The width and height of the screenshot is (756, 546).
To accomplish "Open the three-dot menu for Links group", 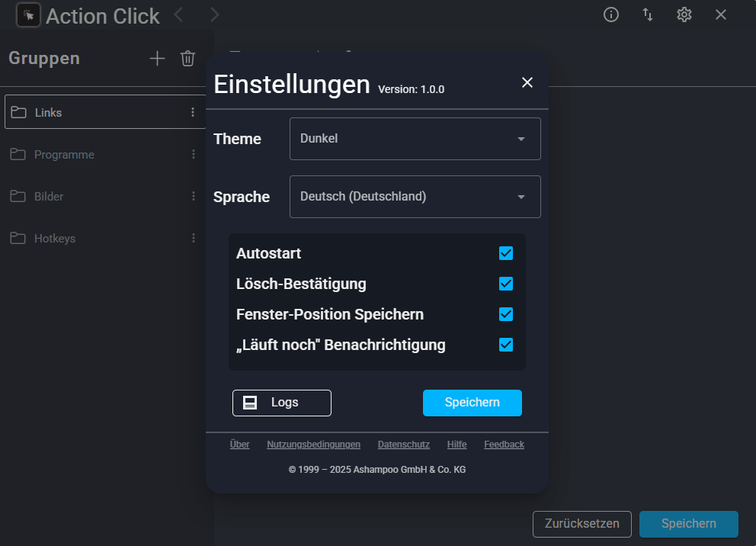I will 193,112.
